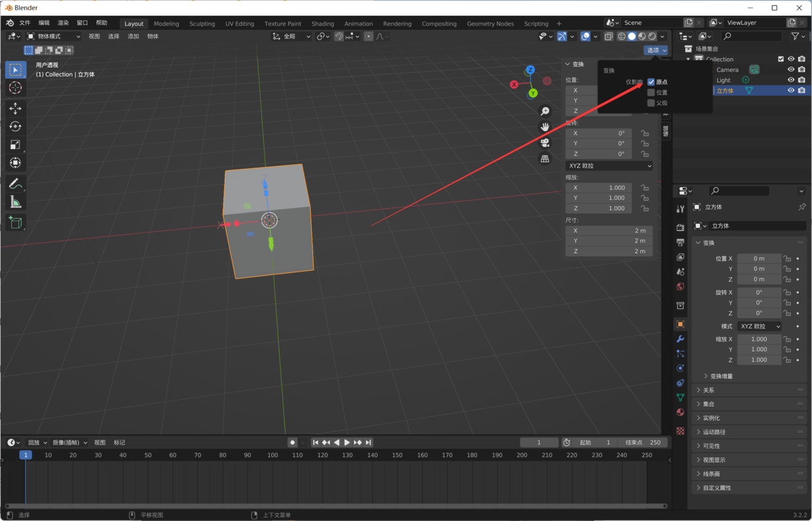This screenshot has width=812, height=521.
Task: Select the Add Cube tool
Action: pos(16,223)
